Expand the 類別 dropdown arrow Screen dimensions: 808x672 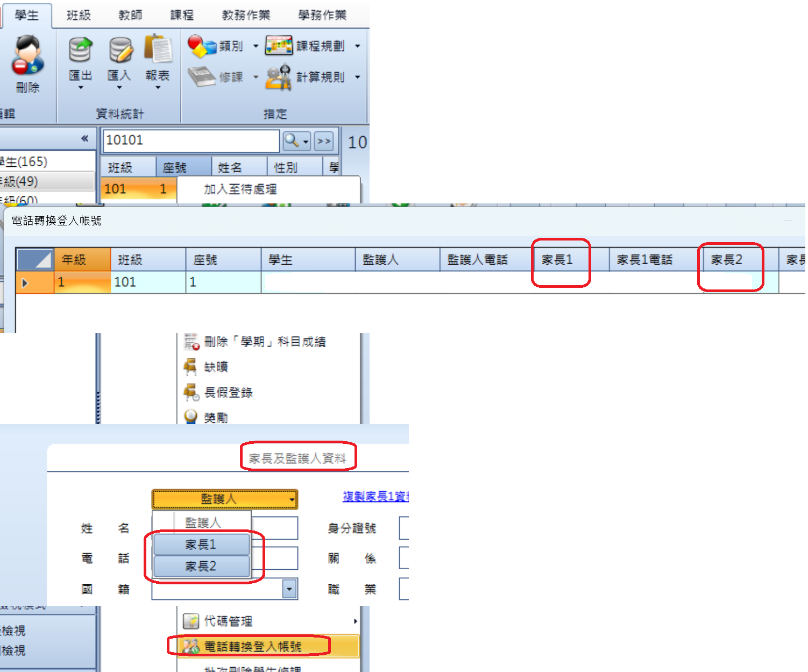[256, 46]
